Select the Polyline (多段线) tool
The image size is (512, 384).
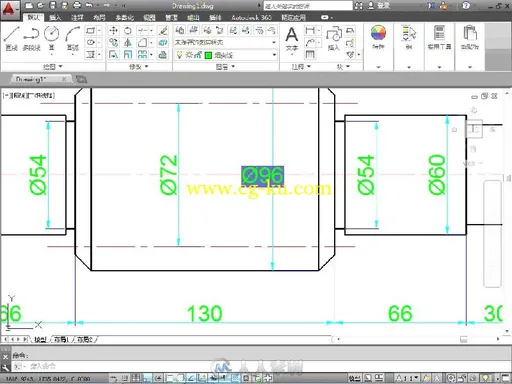click(x=31, y=38)
